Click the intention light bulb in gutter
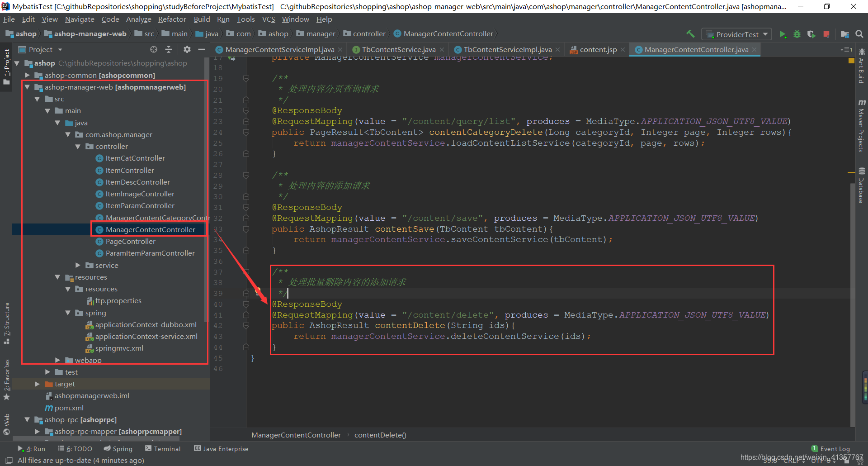The height and width of the screenshot is (466, 868). tap(258, 291)
